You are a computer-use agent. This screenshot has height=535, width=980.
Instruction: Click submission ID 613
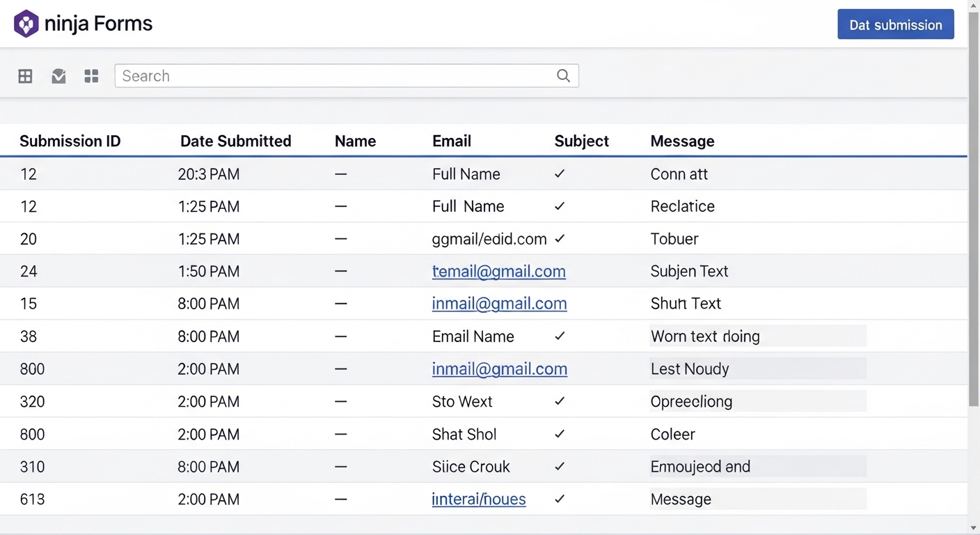click(x=32, y=499)
